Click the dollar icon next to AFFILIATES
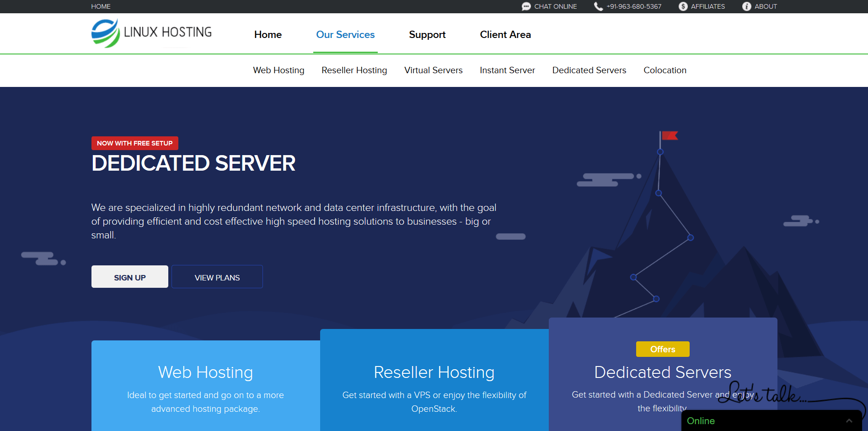Image resolution: width=868 pixels, height=431 pixels. point(682,6)
